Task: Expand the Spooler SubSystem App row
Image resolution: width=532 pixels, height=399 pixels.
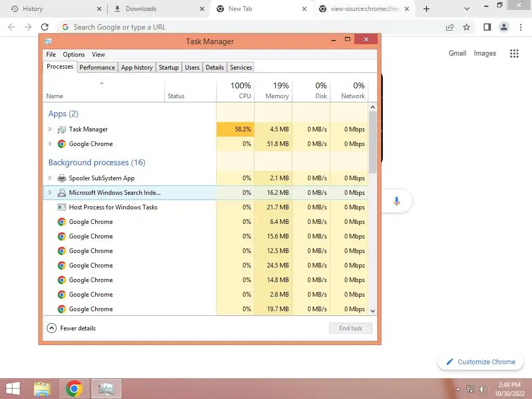Action: coord(50,178)
